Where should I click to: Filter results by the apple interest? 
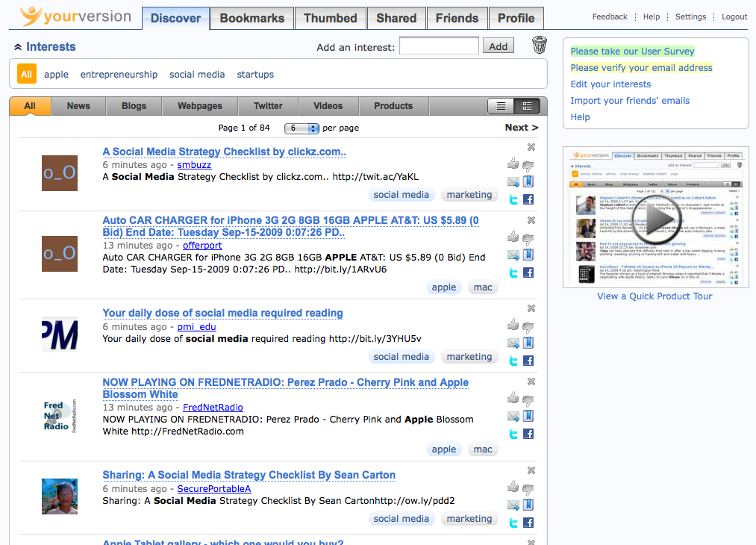coord(56,74)
